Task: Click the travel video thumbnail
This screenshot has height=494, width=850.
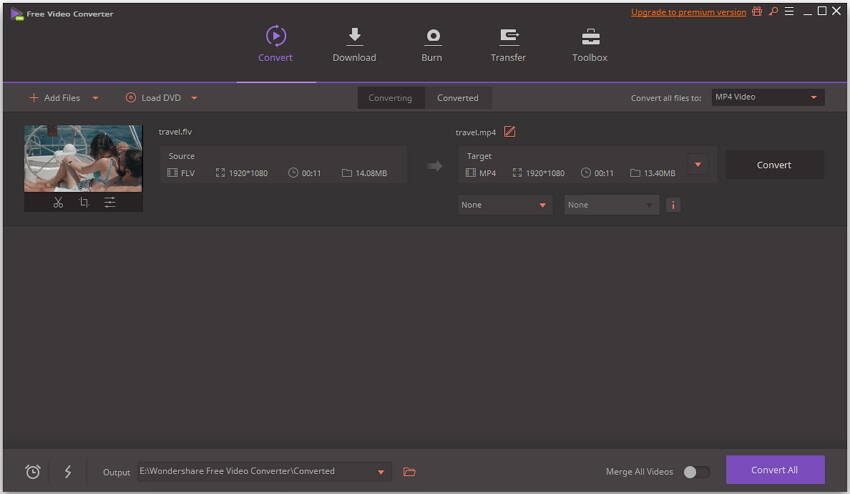Action: pyautogui.click(x=83, y=158)
